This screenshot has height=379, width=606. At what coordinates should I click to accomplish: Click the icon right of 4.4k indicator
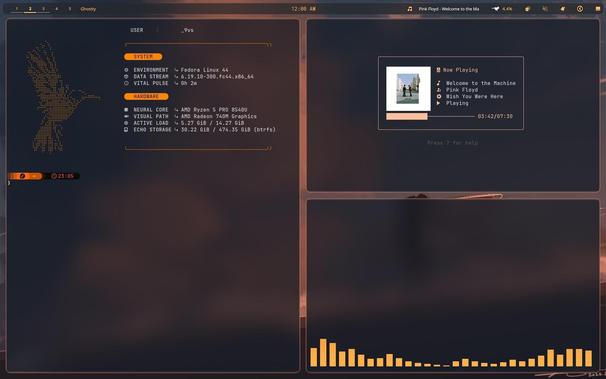527,9
